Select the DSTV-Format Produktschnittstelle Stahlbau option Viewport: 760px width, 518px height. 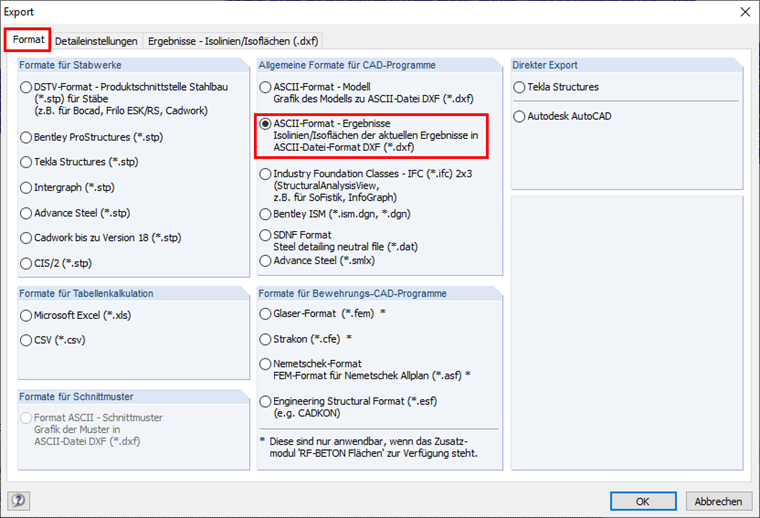pos(26,87)
